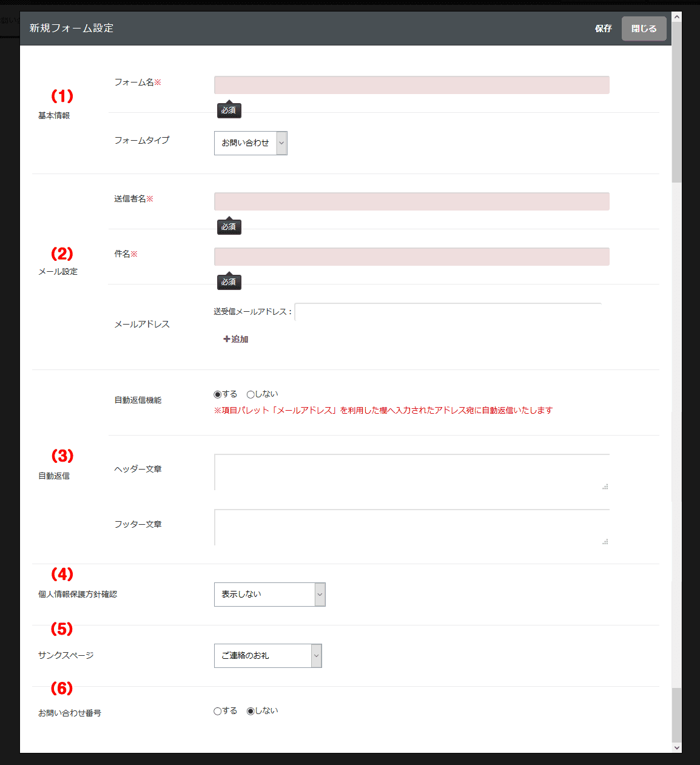Click the メールアドレス field label
The image size is (700, 765).
(x=142, y=325)
